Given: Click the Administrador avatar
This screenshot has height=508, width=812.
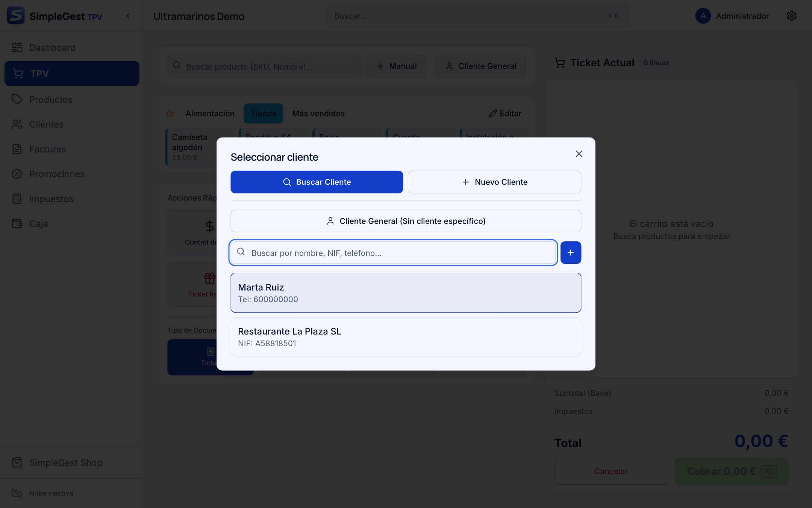Looking at the screenshot, I should [703, 16].
